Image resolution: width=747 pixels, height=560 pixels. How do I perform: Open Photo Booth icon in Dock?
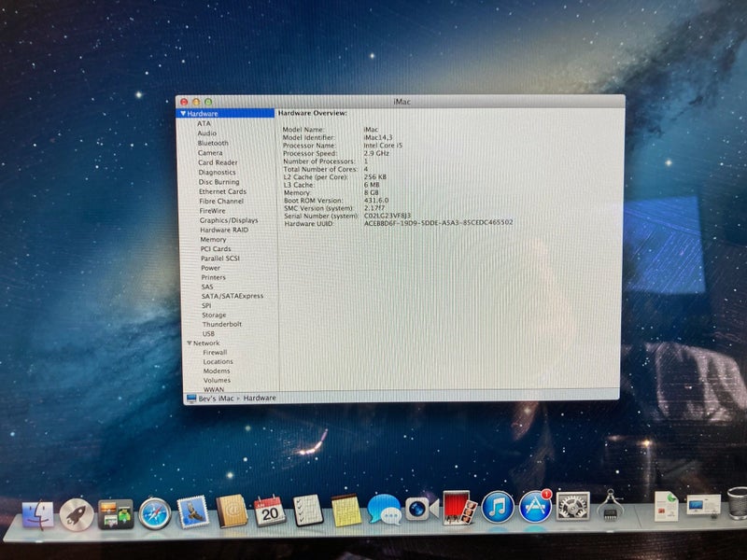point(459,508)
